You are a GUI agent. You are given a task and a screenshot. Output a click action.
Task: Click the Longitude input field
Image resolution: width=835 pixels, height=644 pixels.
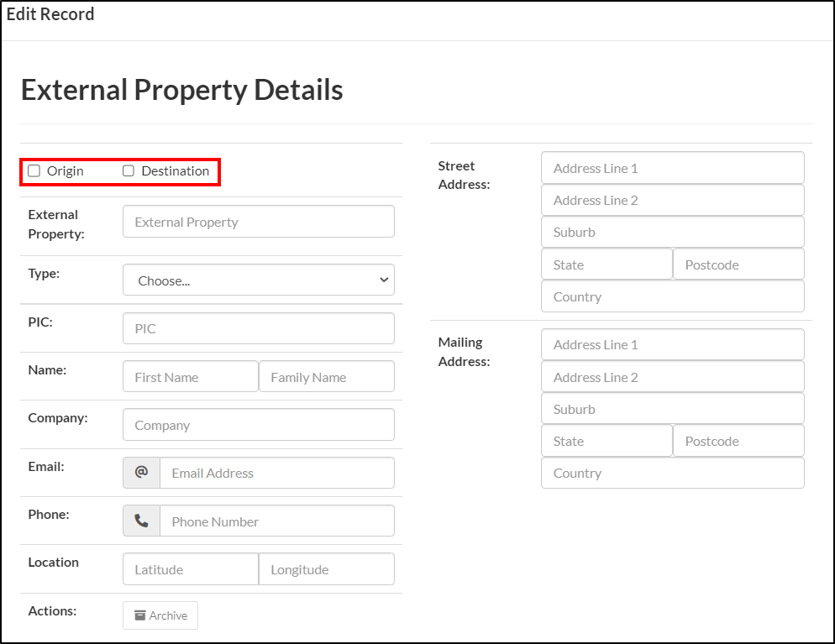pos(326,568)
